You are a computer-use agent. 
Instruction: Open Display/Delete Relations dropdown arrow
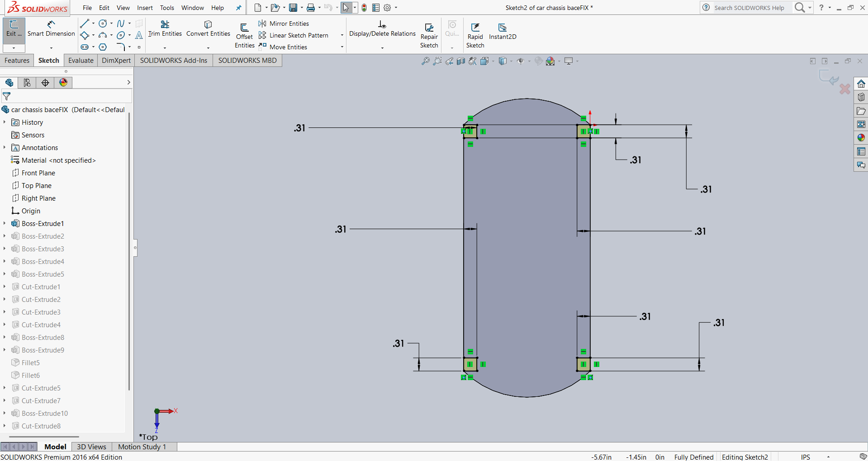coord(382,47)
